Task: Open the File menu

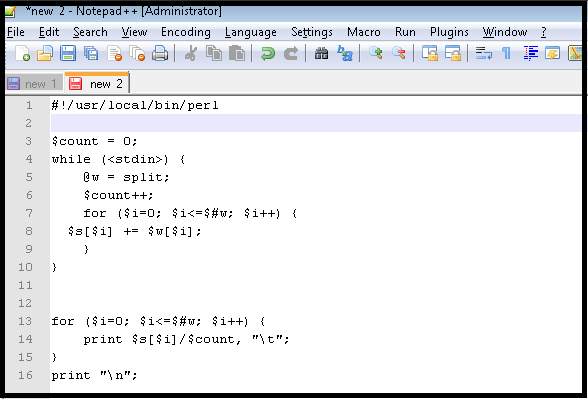Action: click(16, 32)
